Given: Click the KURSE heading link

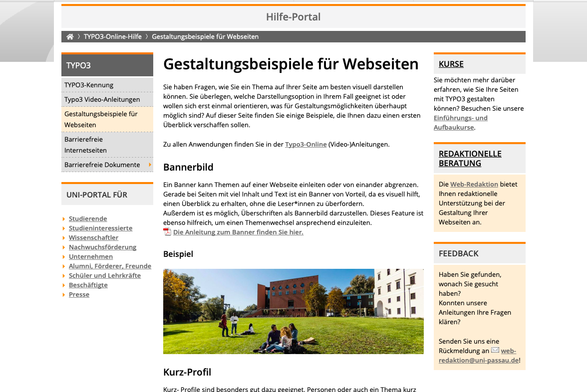Looking at the screenshot, I should coord(451,64).
